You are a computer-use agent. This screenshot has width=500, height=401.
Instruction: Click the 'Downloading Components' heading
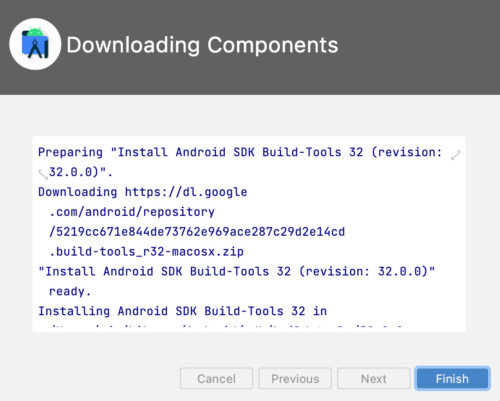[202, 45]
